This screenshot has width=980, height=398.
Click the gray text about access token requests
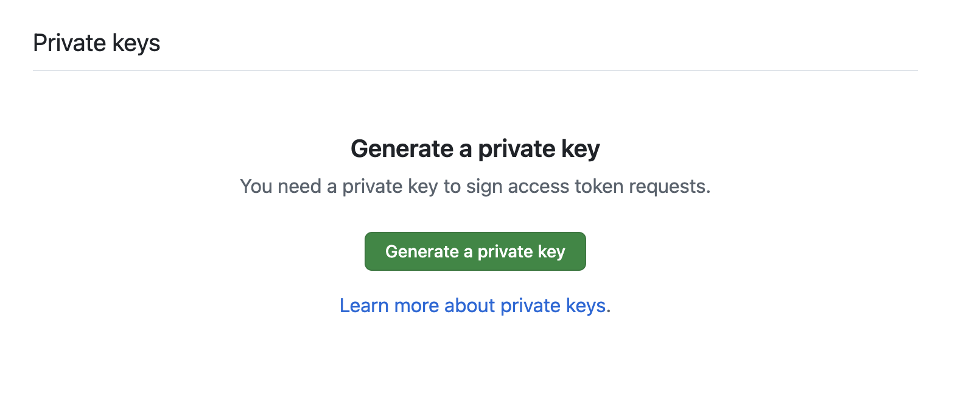(x=475, y=186)
